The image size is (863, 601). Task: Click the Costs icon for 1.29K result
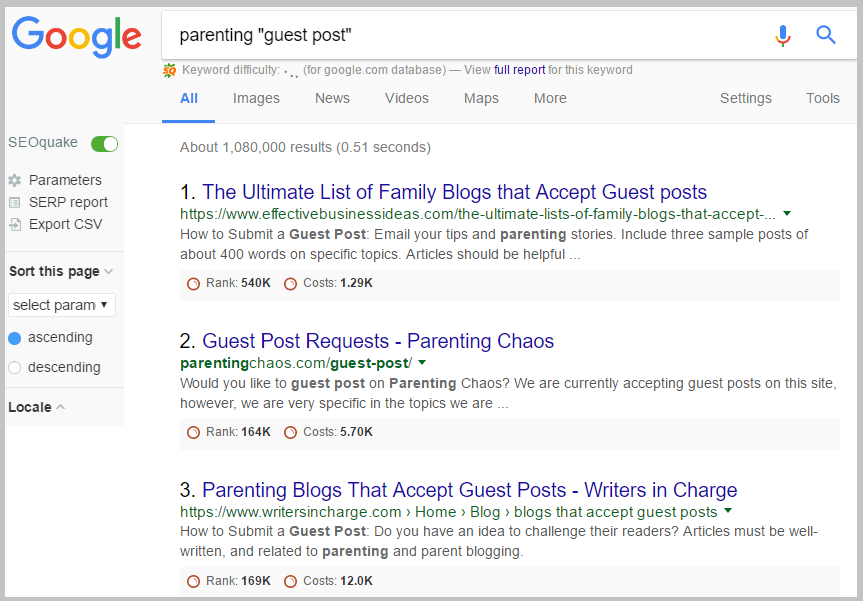click(x=290, y=283)
